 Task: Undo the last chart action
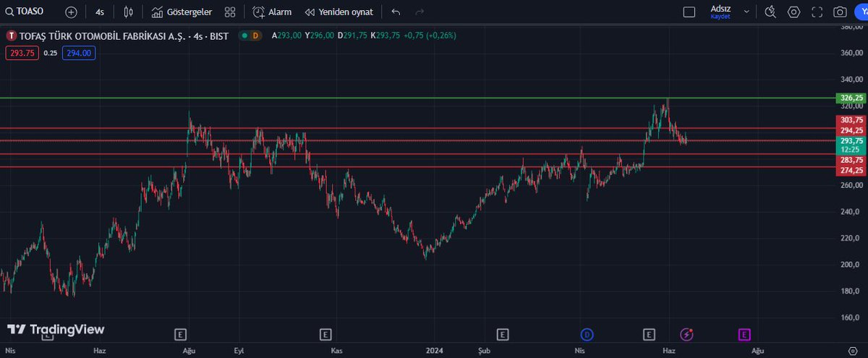pos(396,12)
